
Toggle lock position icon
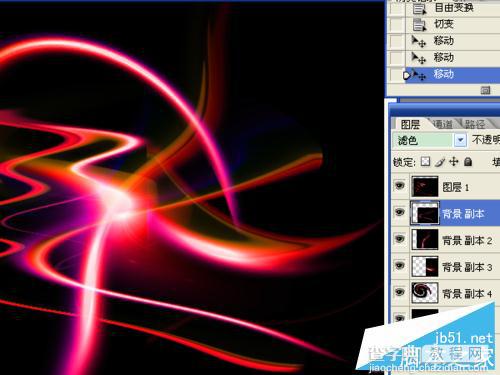[454, 162]
